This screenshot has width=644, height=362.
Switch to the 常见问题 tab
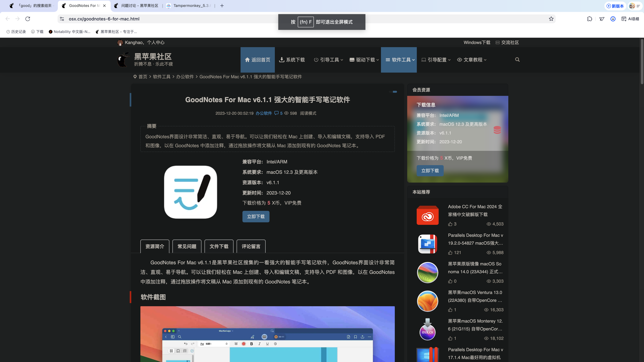tap(187, 246)
